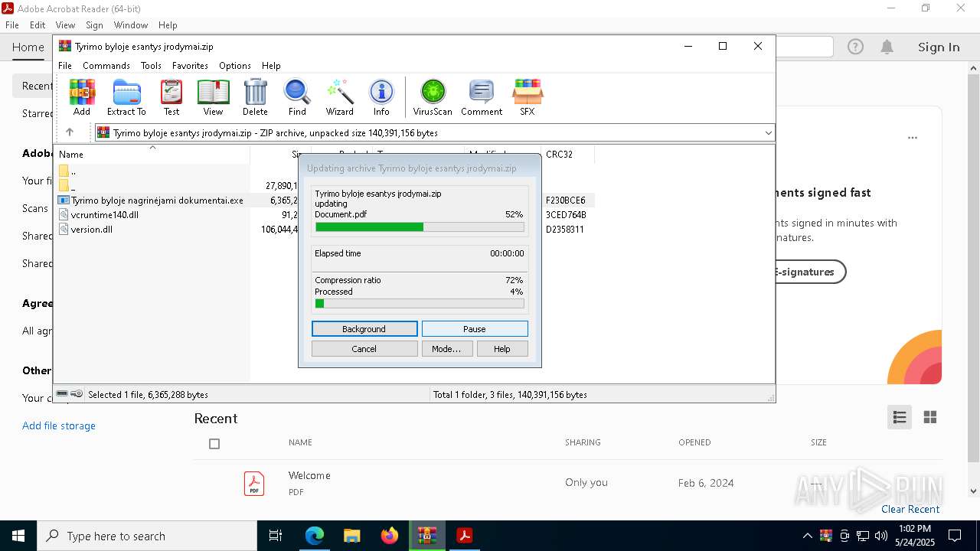The image size is (980, 551).
Task: Click Adobe Acrobat taskbar icon
Action: [464, 536]
